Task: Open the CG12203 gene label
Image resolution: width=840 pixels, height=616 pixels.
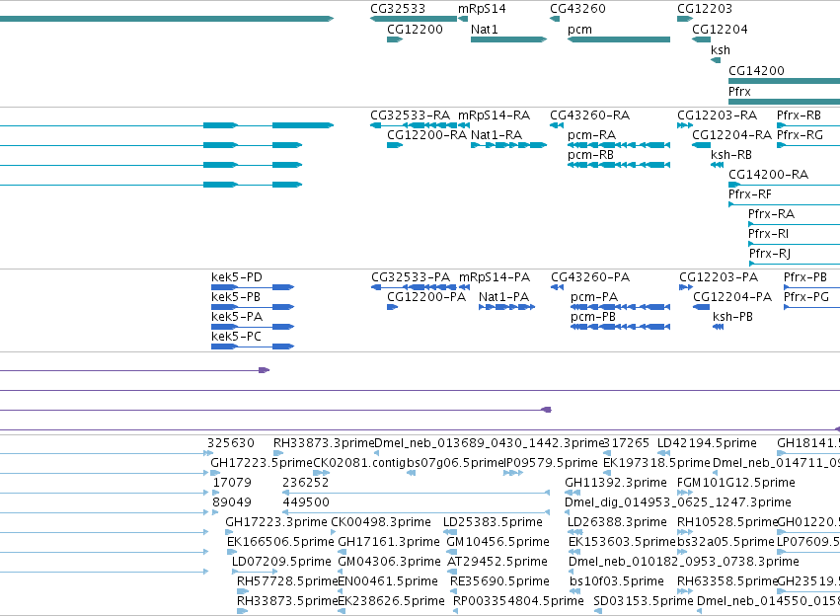Action: [x=705, y=9]
